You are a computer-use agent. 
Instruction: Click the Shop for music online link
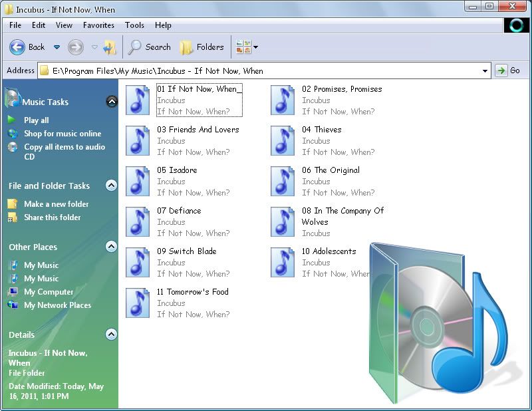pos(63,134)
